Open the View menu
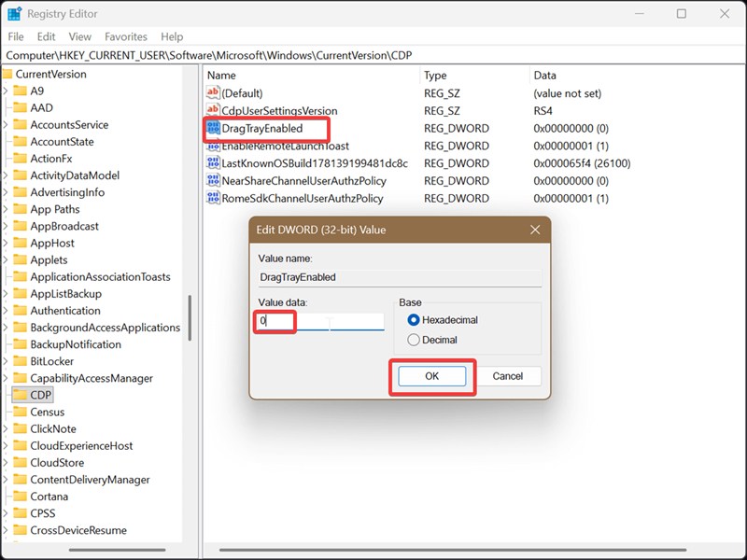Screen dimensions: 747x560 (79, 36)
